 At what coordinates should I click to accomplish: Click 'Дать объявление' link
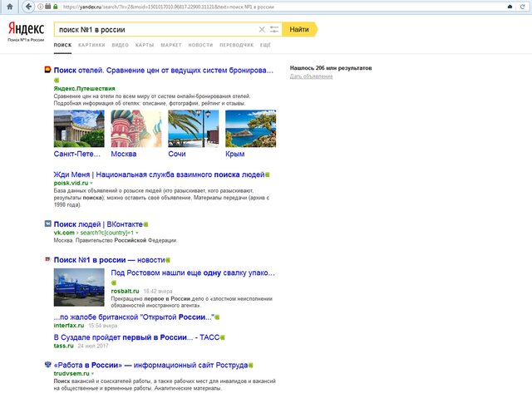(311, 76)
